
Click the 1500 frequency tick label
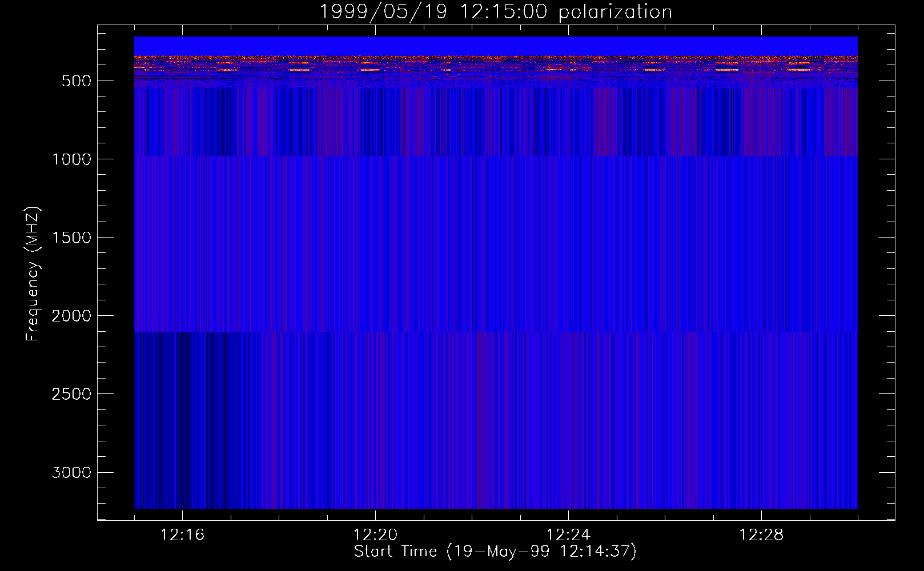pyautogui.click(x=71, y=238)
